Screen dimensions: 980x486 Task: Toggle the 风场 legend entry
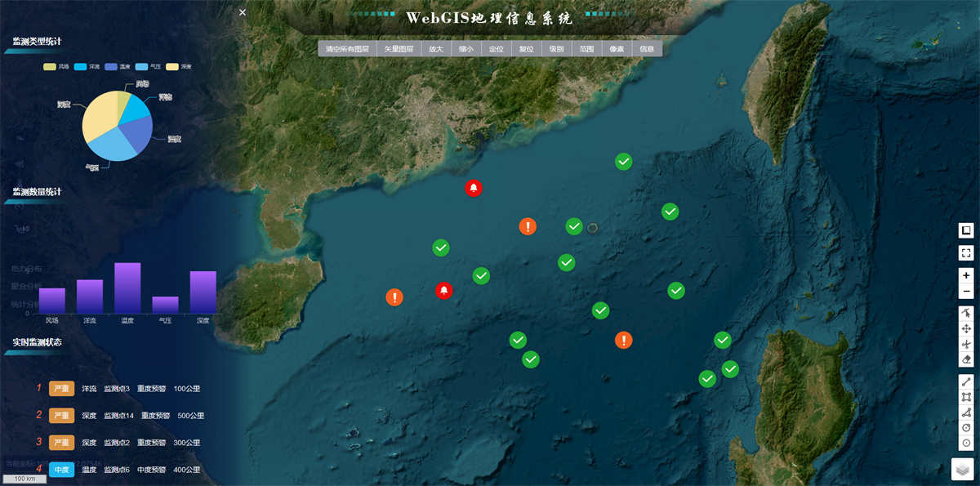pyautogui.click(x=56, y=66)
